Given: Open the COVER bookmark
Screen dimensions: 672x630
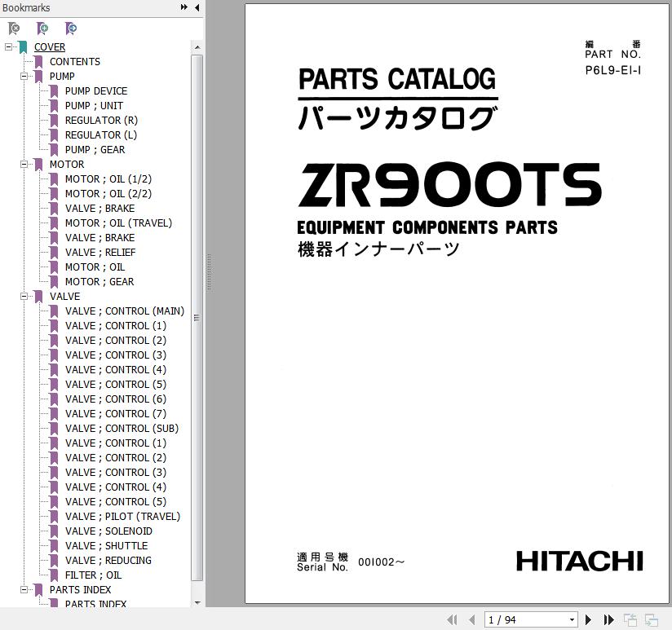Looking at the screenshot, I should pos(50,47).
